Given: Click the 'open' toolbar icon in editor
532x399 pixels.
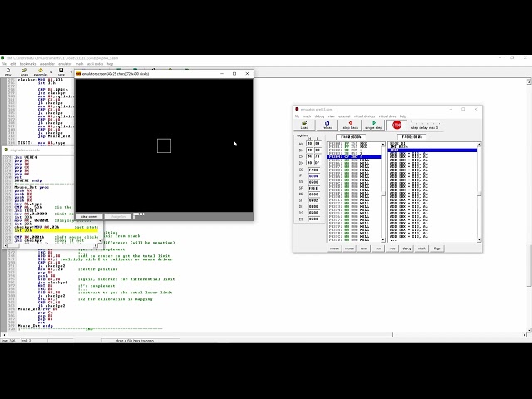Looking at the screenshot, I should pyautogui.click(x=24, y=72).
